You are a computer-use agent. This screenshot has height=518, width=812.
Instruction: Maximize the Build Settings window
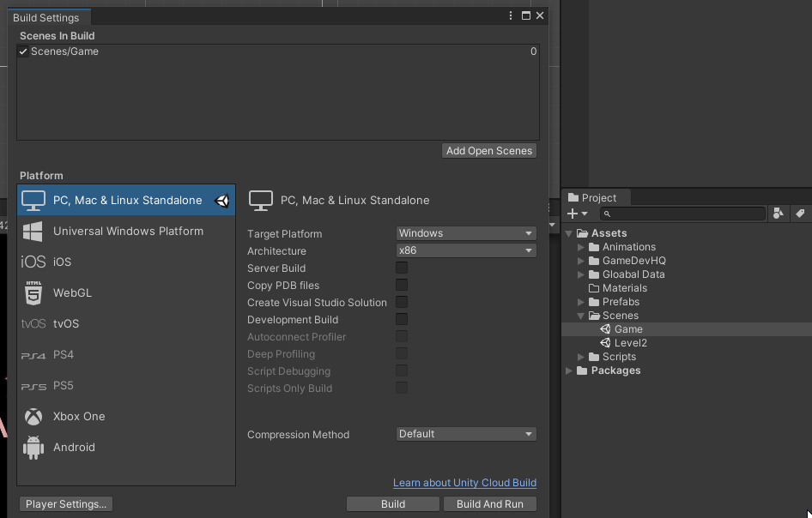coord(525,16)
